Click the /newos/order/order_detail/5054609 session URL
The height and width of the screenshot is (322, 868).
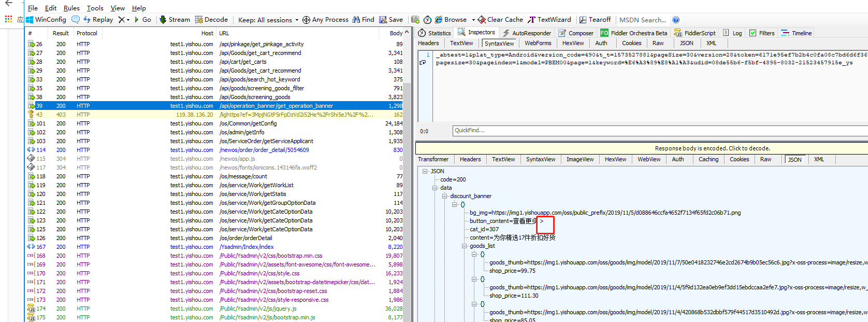(264, 150)
